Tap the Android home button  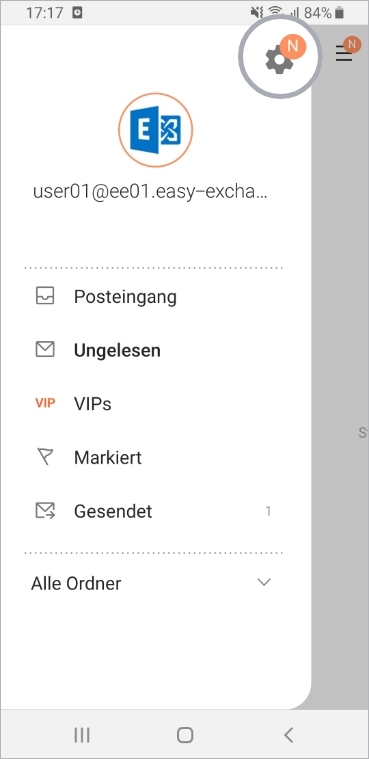[184, 735]
